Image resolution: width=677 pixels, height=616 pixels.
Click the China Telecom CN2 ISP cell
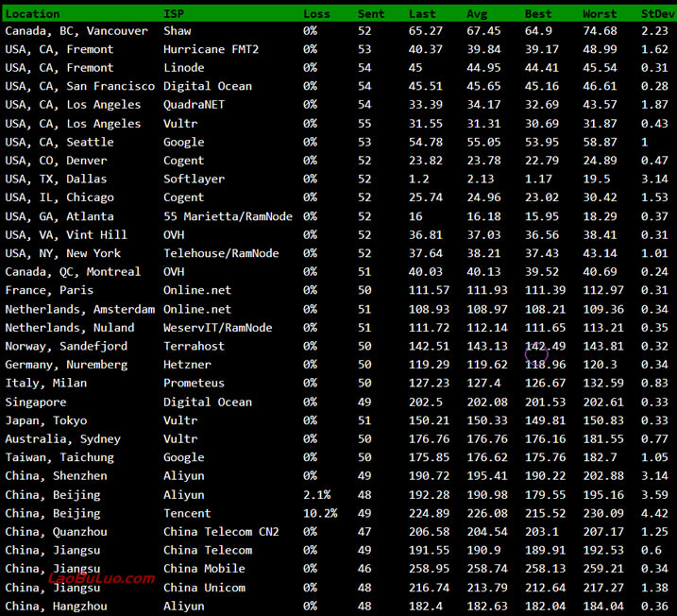(221, 532)
